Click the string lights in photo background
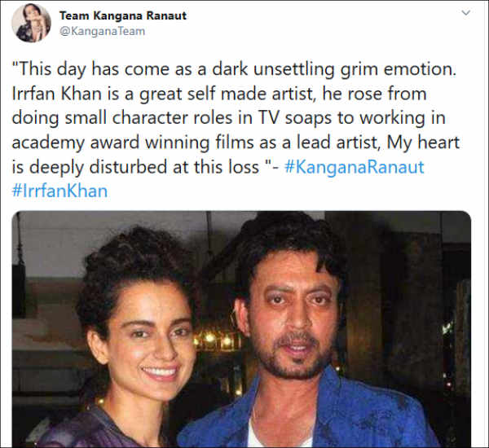The image size is (489, 448). [218, 340]
